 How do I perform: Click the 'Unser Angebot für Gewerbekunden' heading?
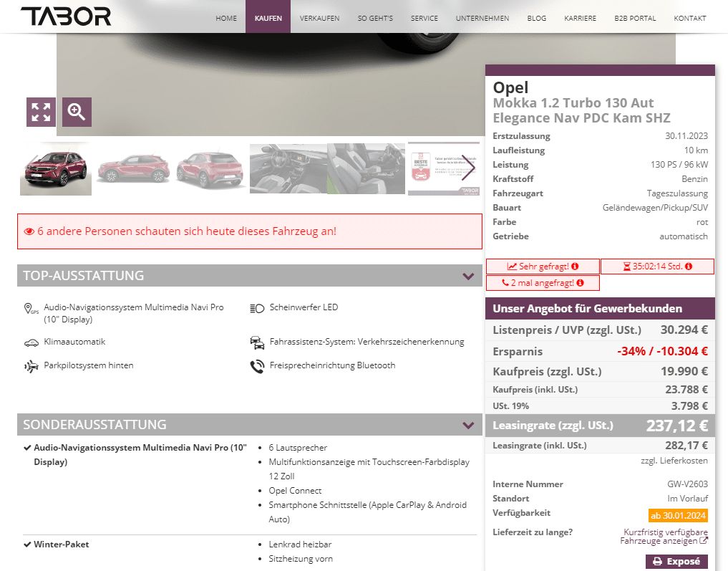coord(587,309)
